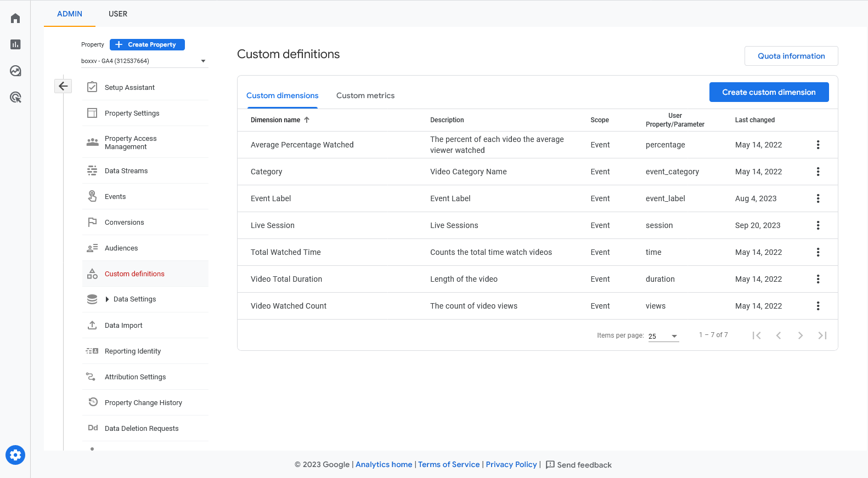
Task: Open the boxxv - GA4 property dropdown
Action: pos(144,61)
